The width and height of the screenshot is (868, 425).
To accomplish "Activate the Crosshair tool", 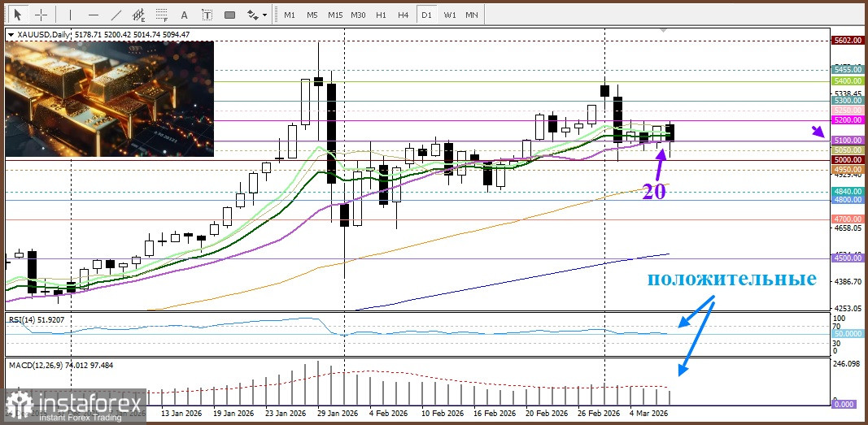I will coord(41,15).
